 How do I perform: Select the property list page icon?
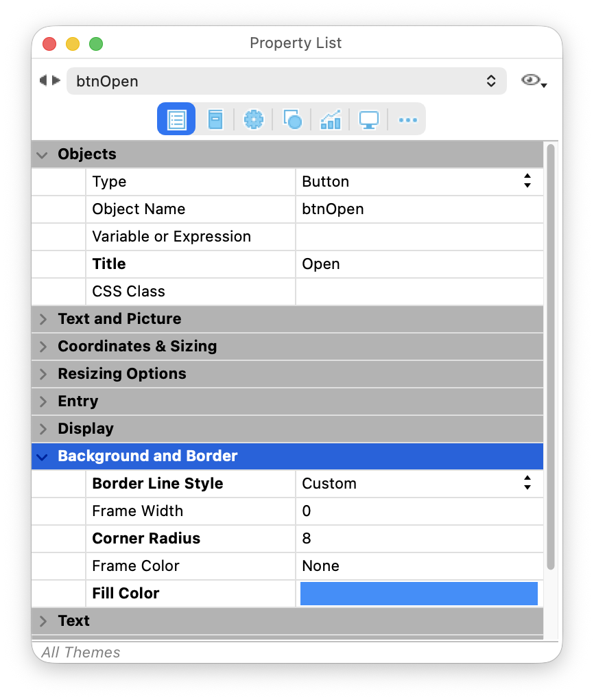(176, 119)
